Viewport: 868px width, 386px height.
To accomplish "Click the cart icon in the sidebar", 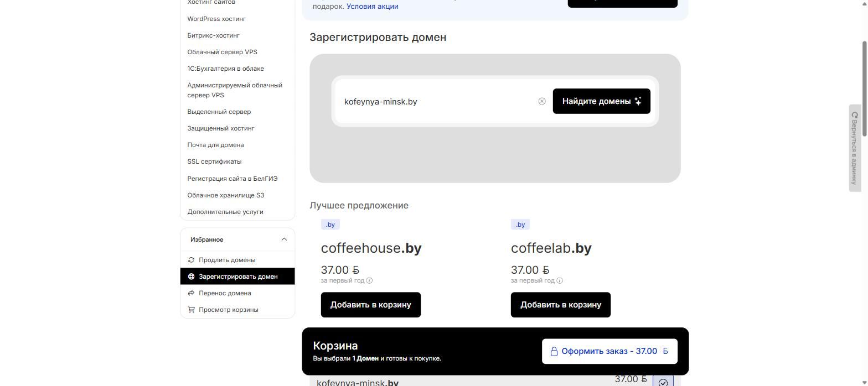I will (192, 310).
